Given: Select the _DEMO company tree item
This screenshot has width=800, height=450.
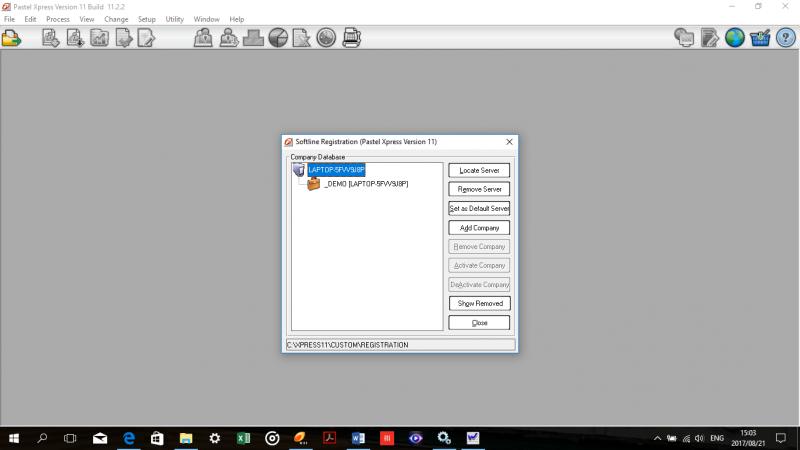Looking at the screenshot, I should 365,184.
